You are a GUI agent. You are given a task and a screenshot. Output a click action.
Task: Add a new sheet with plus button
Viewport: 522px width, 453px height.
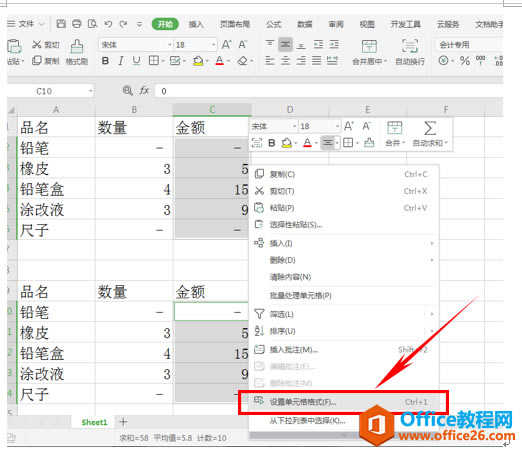click(x=123, y=422)
